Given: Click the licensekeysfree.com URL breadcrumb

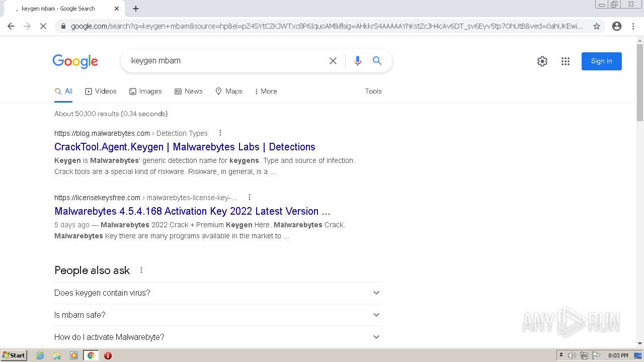Looking at the screenshot, I should (145, 198).
